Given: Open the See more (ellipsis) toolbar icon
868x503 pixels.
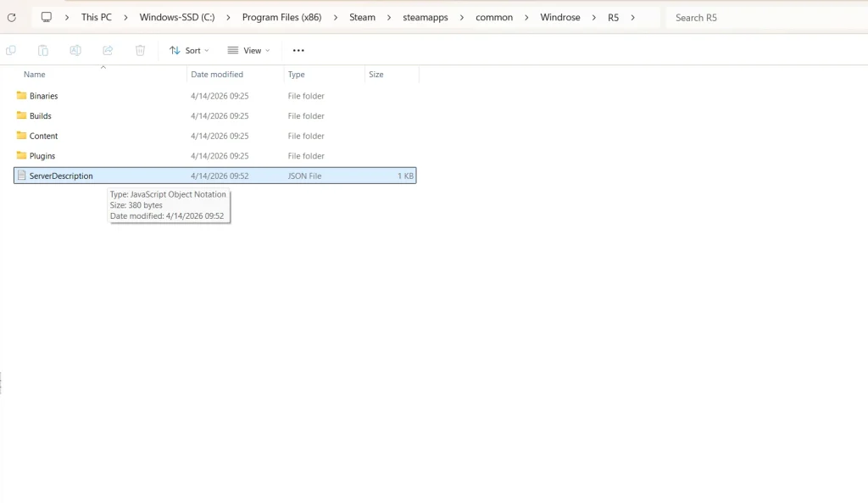Looking at the screenshot, I should tap(298, 50).
